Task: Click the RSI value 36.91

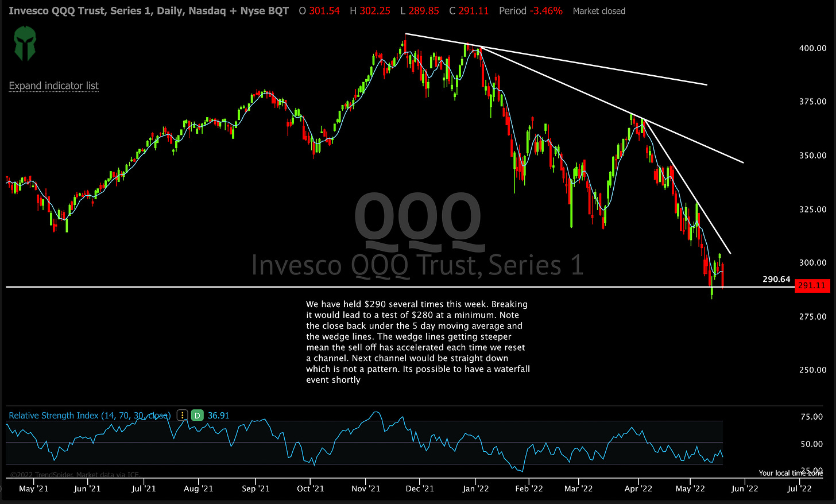Action: click(x=218, y=415)
